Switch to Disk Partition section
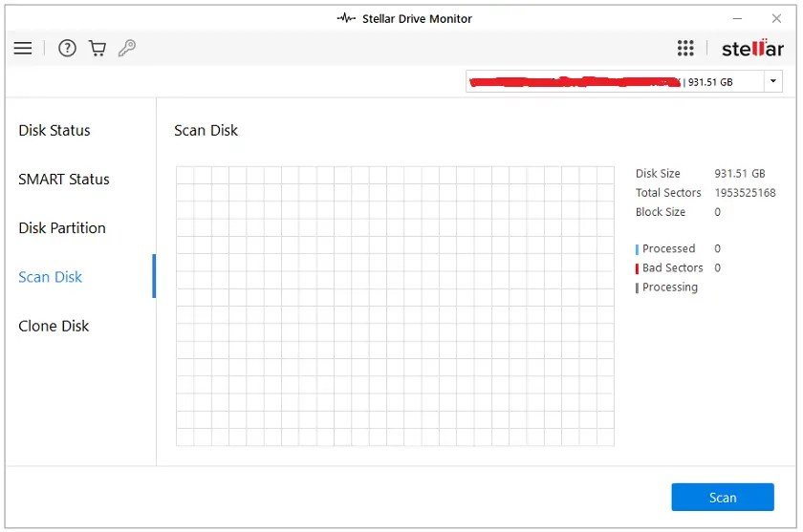Image resolution: width=803 pixels, height=532 pixels. pos(62,227)
